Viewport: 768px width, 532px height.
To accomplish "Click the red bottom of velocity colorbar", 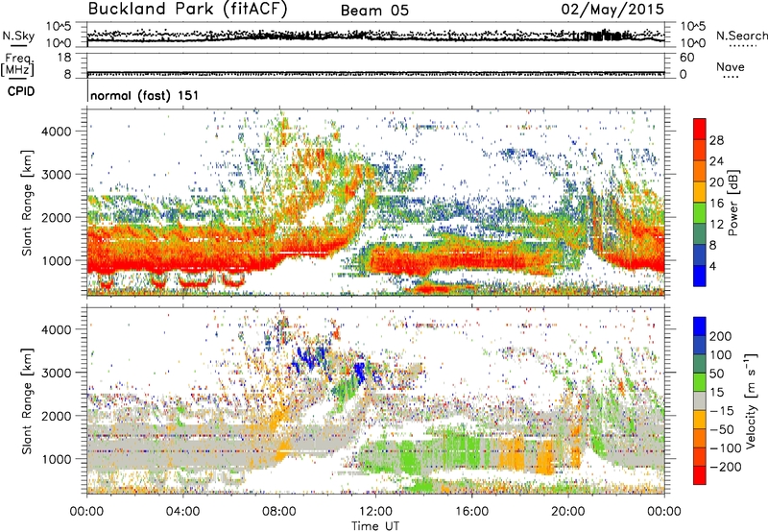I will coord(700,475).
